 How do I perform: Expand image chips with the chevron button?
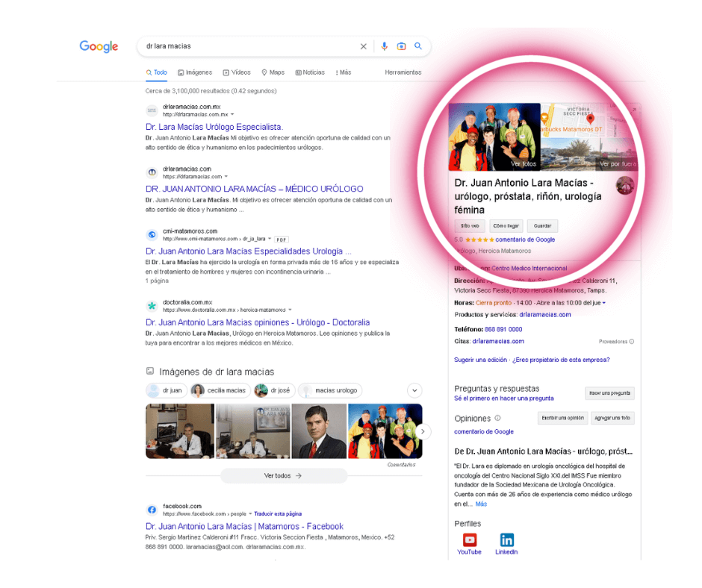pos(414,390)
